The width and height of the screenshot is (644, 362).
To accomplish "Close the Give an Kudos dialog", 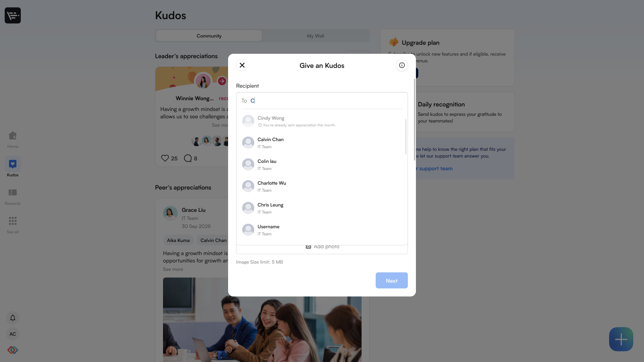I will tap(242, 65).
